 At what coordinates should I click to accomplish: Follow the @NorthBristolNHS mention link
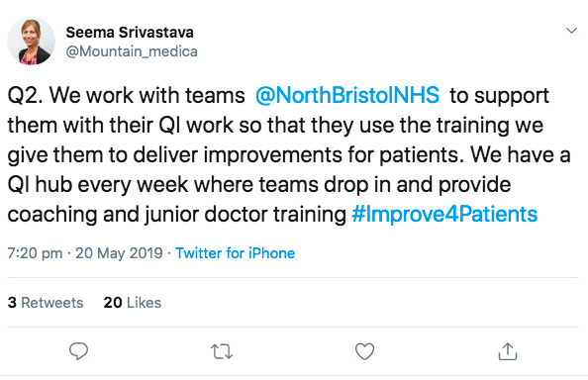[x=347, y=95]
